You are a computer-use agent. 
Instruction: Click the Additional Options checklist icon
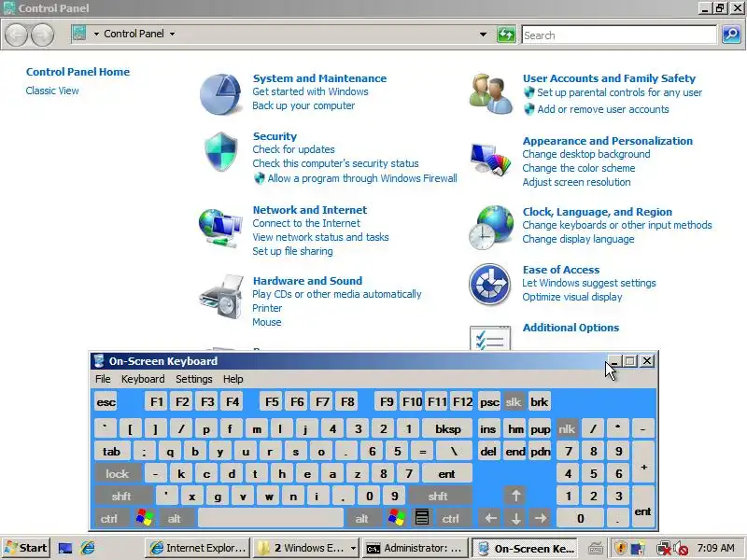click(490, 338)
